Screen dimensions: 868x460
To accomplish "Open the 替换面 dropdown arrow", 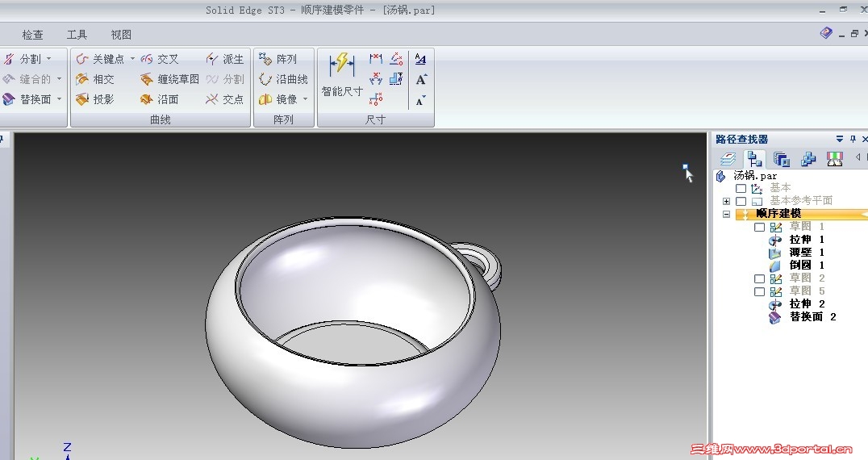I will (59, 99).
